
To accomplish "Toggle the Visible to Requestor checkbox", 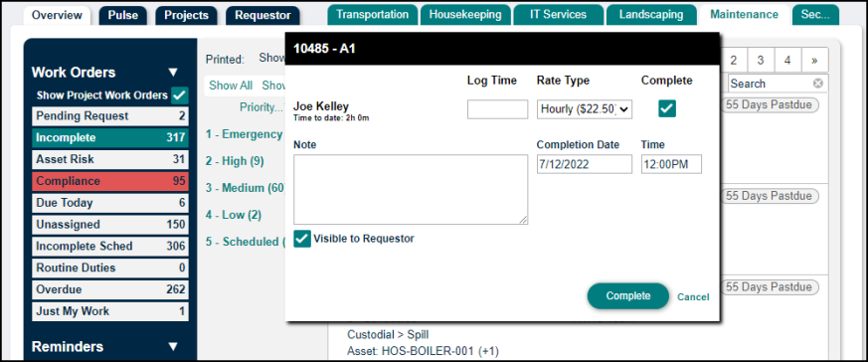I will coord(302,239).
